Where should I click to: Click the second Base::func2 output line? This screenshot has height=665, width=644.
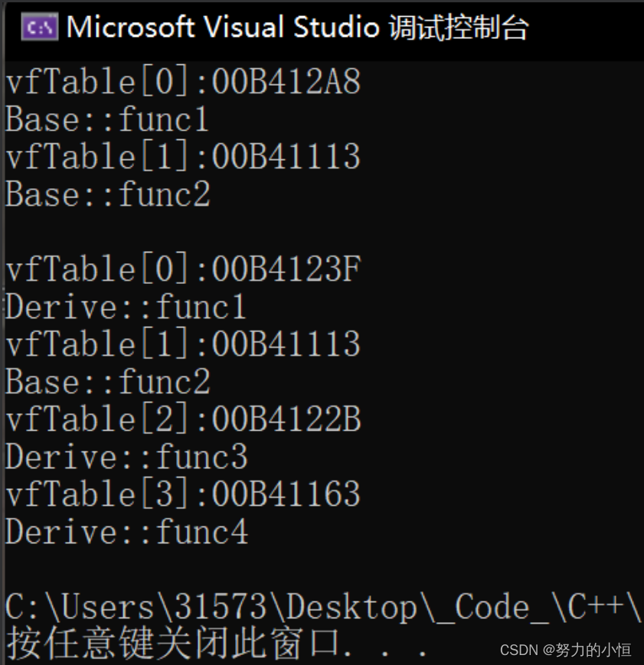click(108, 382)
